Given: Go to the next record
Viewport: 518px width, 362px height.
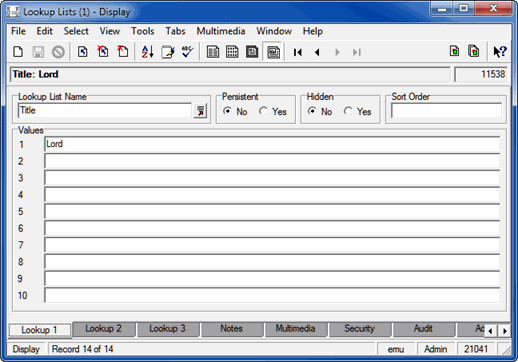Looking at the screenshot, I should tap(337, 52).
